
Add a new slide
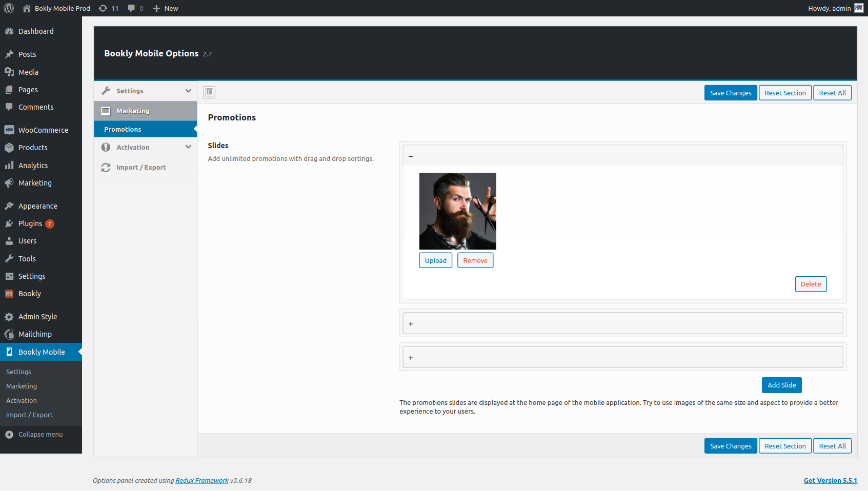(782, 385)
